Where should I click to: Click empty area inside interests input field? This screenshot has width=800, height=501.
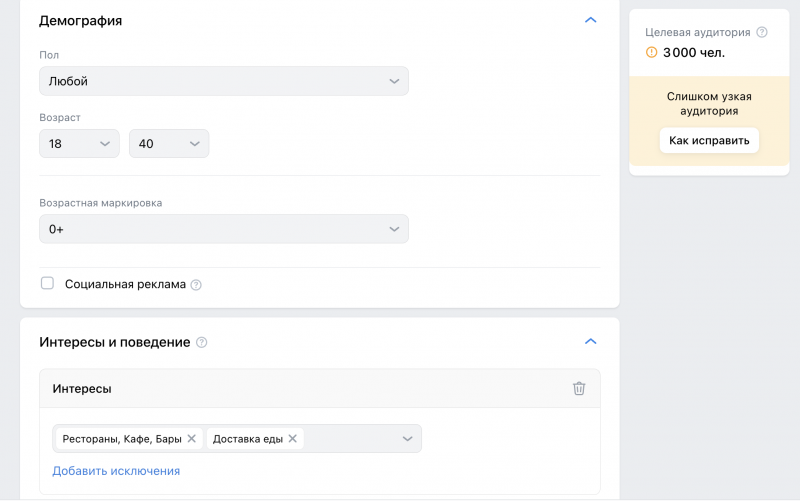click(x=352, y=439)
